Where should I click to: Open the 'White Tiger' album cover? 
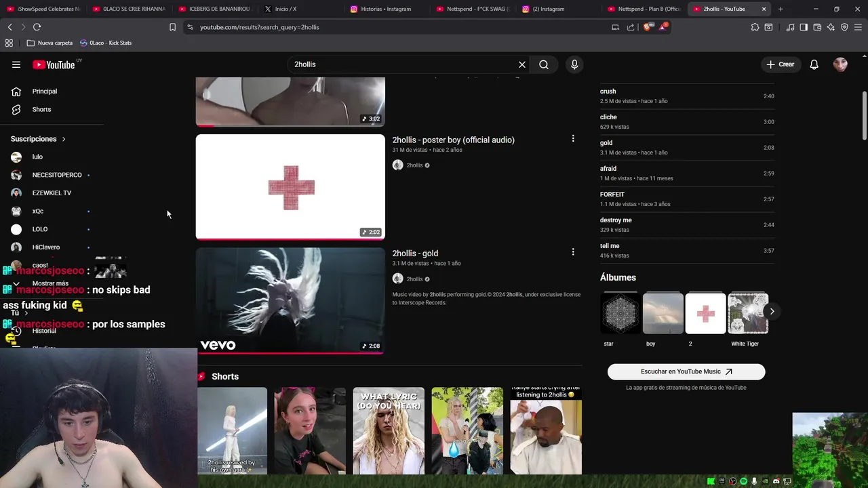click(x=748, y=312)
